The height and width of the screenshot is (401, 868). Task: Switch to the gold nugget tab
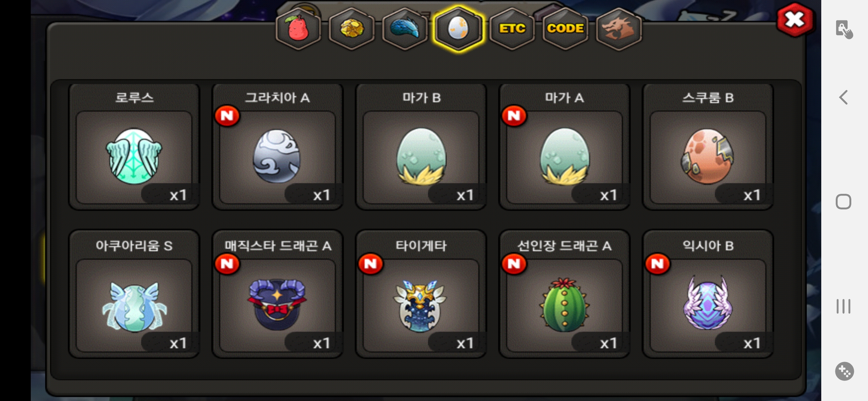click(x=352, y=29)
